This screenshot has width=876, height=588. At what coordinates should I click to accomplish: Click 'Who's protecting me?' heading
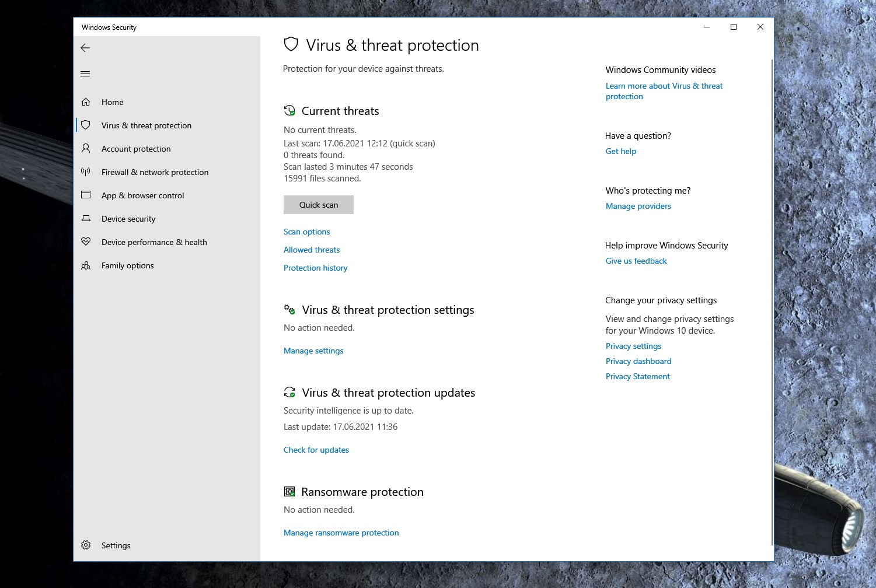(648, 191)
